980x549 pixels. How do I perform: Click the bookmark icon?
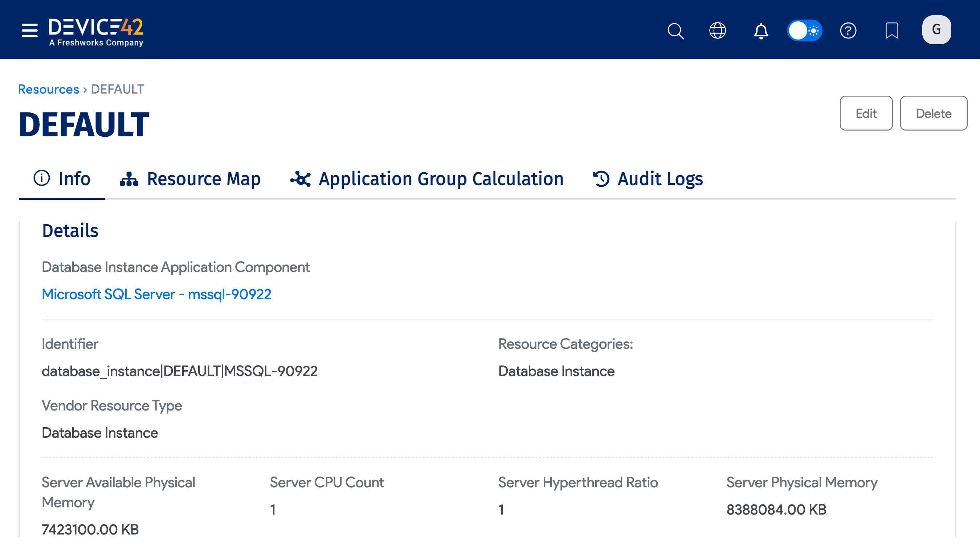tap(892, 31)
